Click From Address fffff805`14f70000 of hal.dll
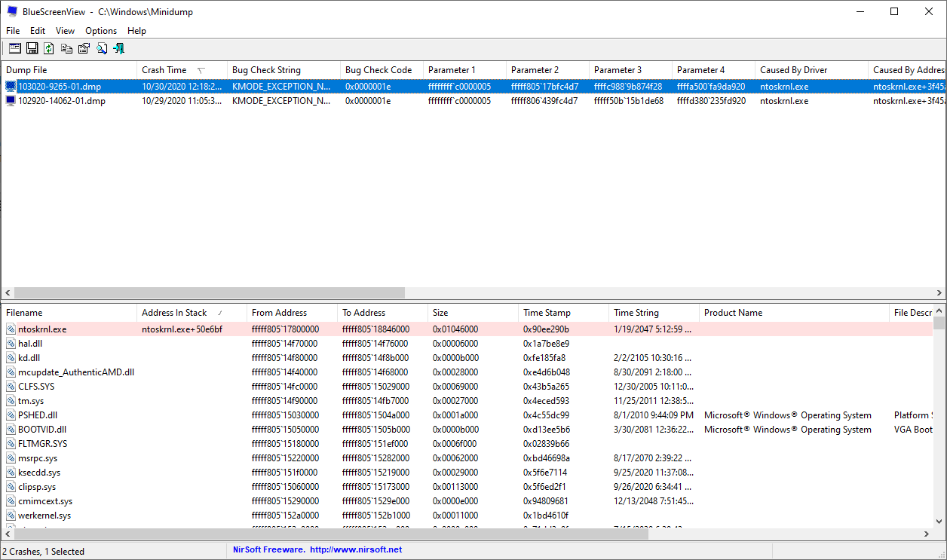947x560 pixels. click(x=285, y=344)
